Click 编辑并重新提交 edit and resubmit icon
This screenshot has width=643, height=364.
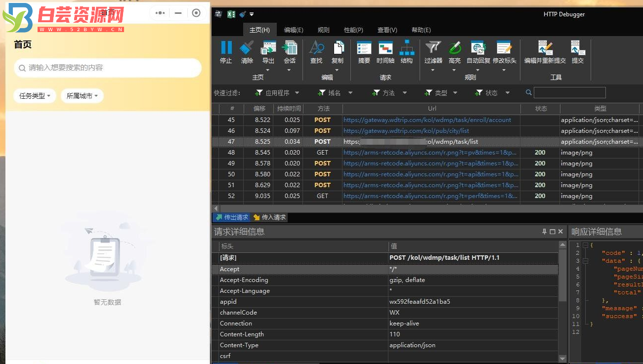click(545, 47)
